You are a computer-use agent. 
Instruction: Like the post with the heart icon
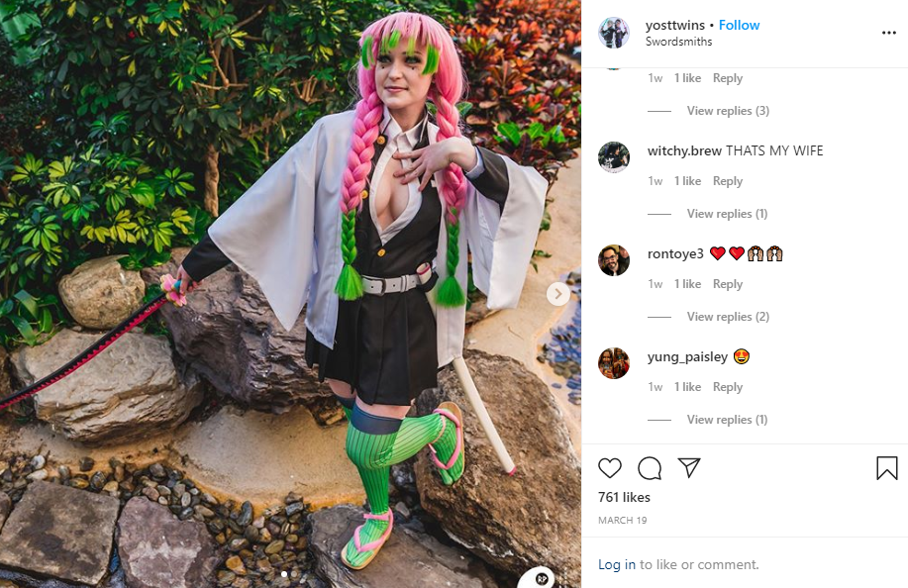[610, 467]
